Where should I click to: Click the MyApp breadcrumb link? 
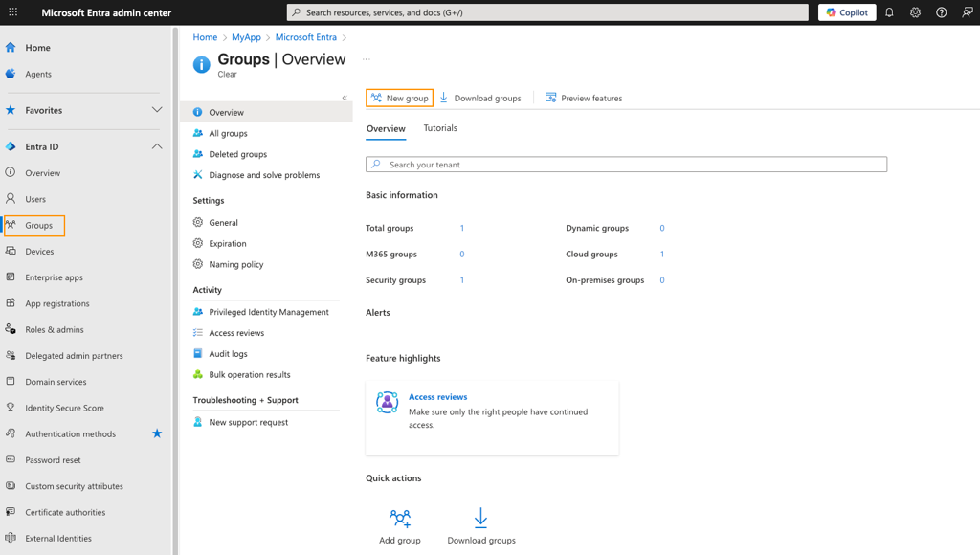246,37
